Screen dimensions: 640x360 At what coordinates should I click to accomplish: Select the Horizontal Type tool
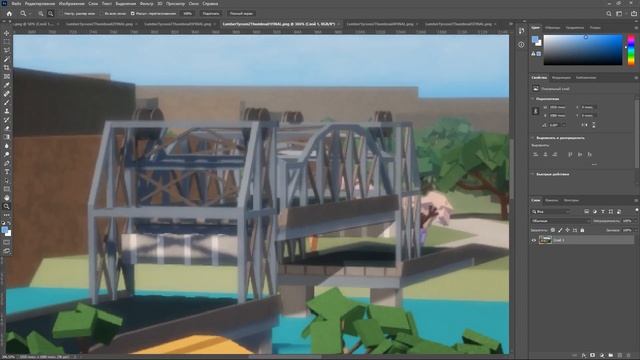[x=7, y=172]
